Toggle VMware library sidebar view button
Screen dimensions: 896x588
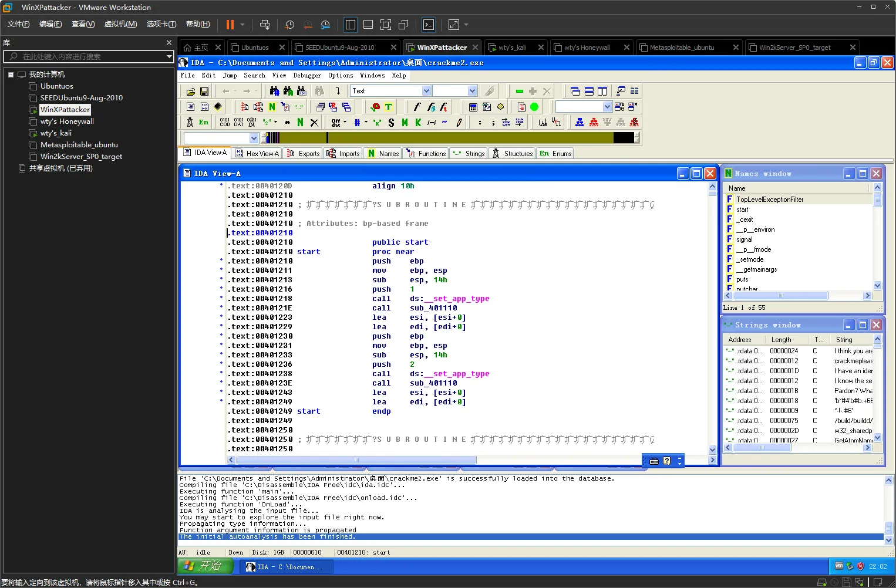[x=351, y=25]
